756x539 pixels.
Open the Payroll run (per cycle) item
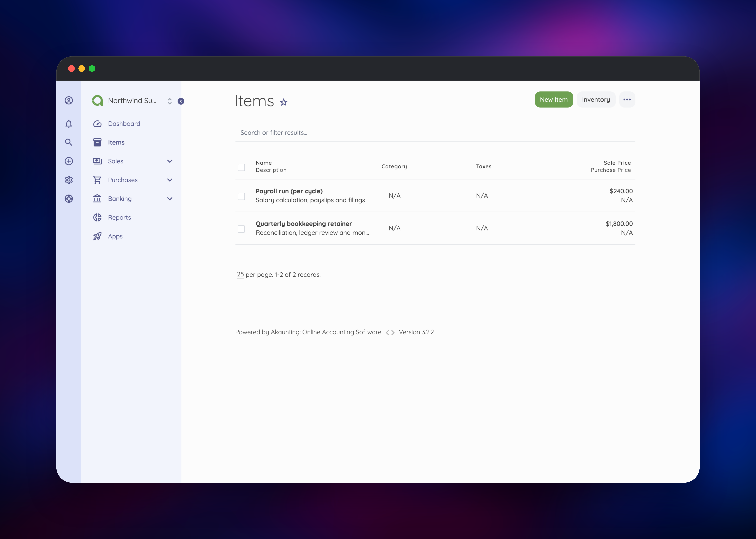tap(289, 191)
